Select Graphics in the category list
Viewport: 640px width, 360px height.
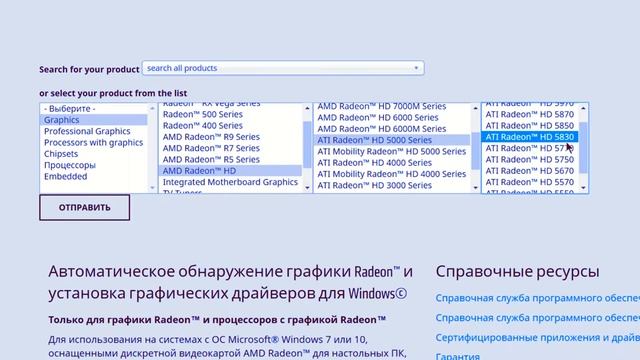(93, 120)
